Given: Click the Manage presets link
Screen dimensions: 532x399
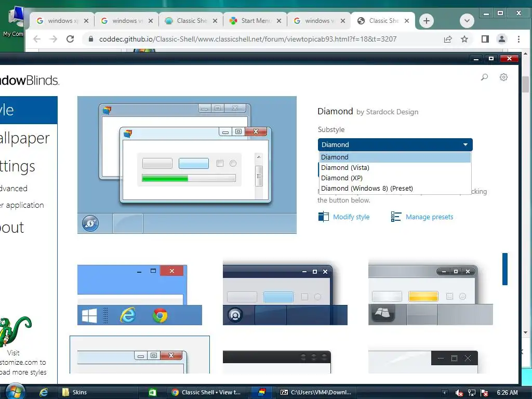Looking at the screenshot, I should [x=429, y=217].
